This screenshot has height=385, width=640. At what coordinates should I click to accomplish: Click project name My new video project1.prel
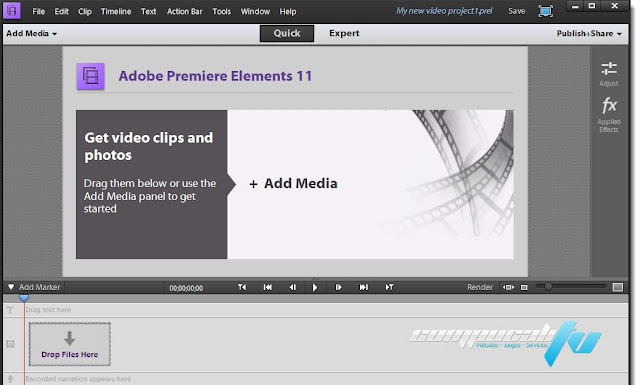click(x=444, y=11)
